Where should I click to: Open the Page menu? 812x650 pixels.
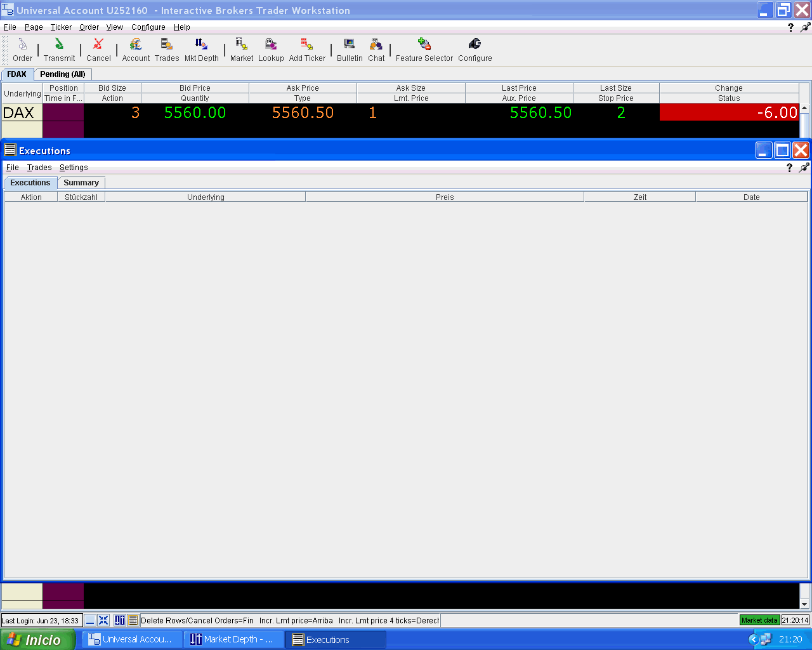click(34, 27)
